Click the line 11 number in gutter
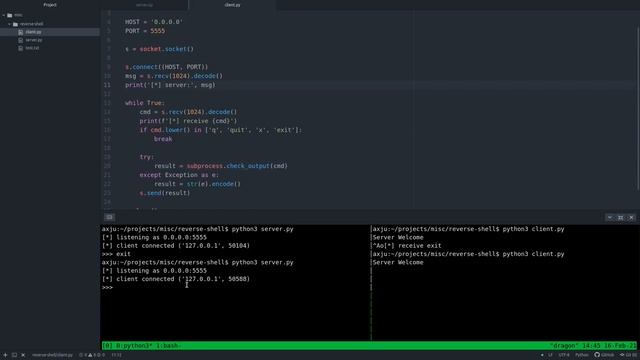The image size is (640, 360). [x=107, y=85]
